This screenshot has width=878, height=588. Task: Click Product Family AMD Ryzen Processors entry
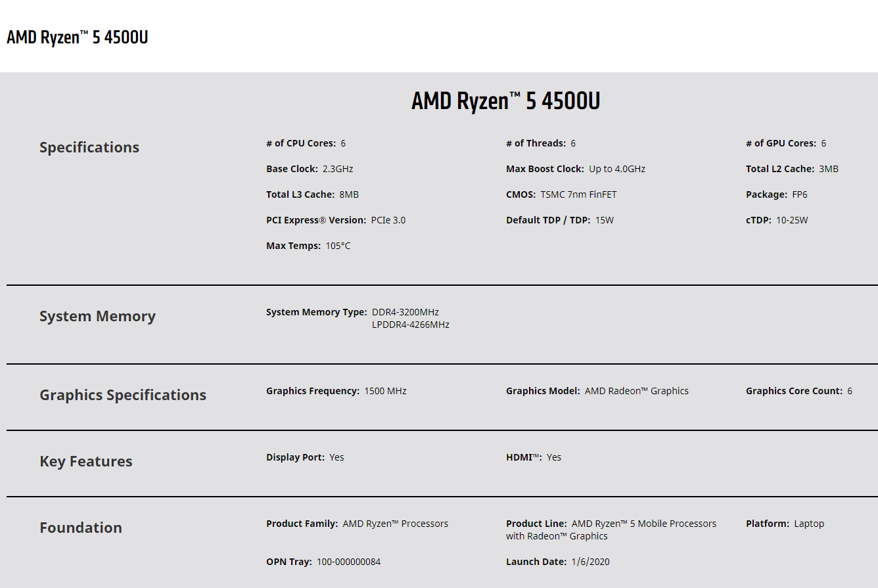[x=357, y=524]
